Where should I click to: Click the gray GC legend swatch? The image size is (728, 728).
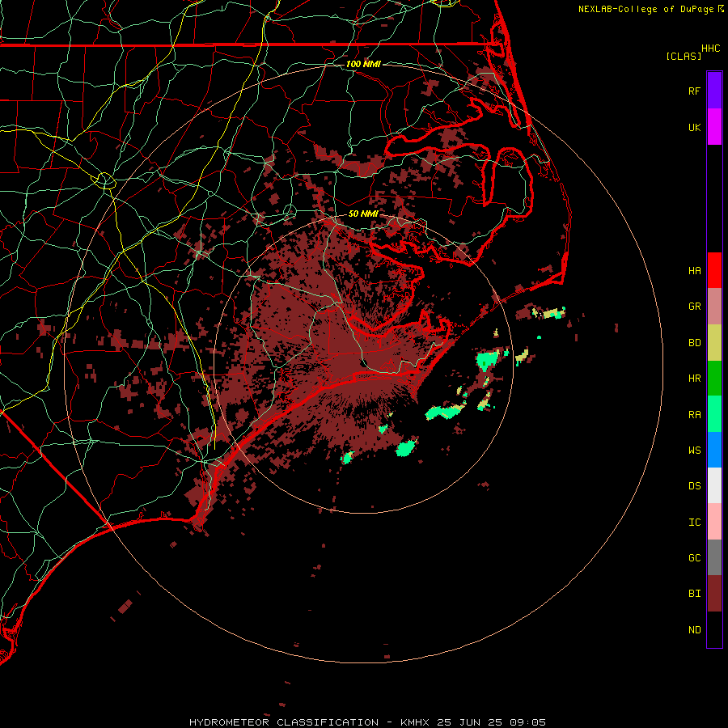(714, 557)
